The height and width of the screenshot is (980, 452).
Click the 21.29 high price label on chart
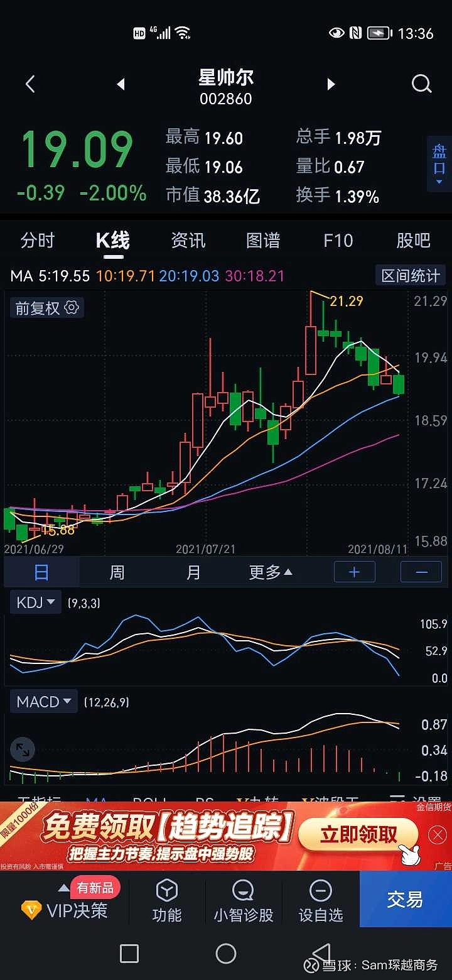pyautogui.click(x=347, y=302)
